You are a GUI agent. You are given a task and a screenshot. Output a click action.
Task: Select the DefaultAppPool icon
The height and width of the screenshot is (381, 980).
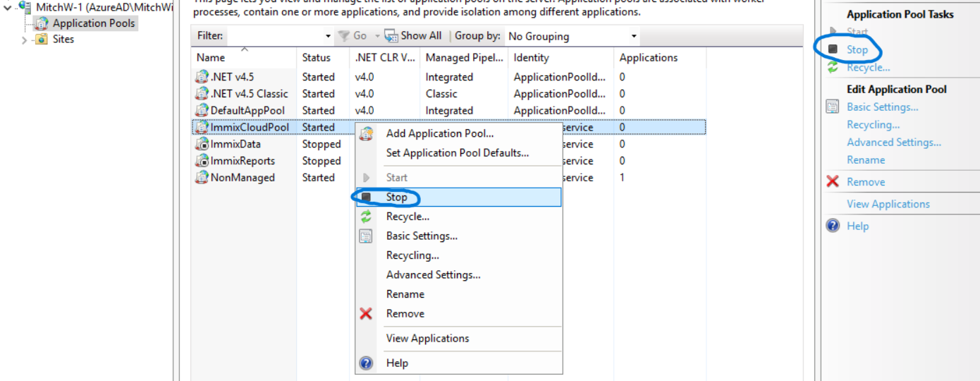coord(202,111)
